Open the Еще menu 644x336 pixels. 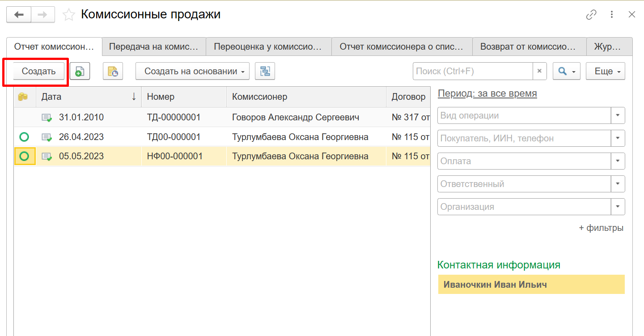605,71
